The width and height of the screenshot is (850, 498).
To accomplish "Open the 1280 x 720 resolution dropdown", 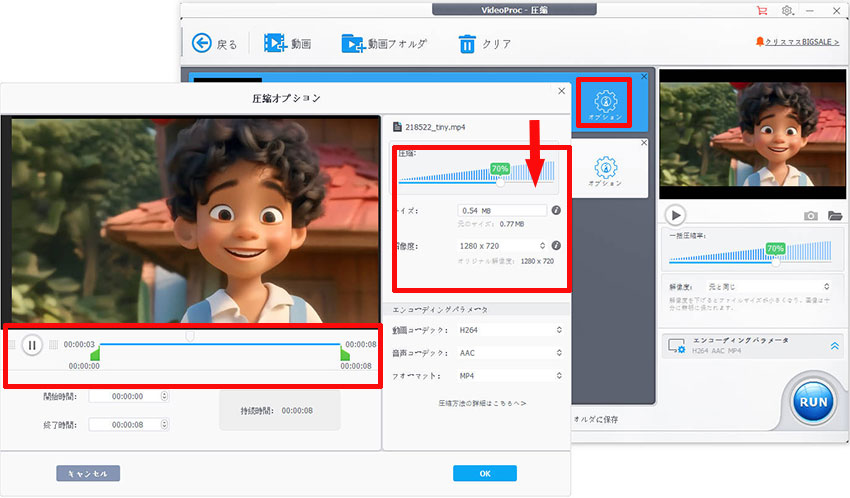I will 502,246.
